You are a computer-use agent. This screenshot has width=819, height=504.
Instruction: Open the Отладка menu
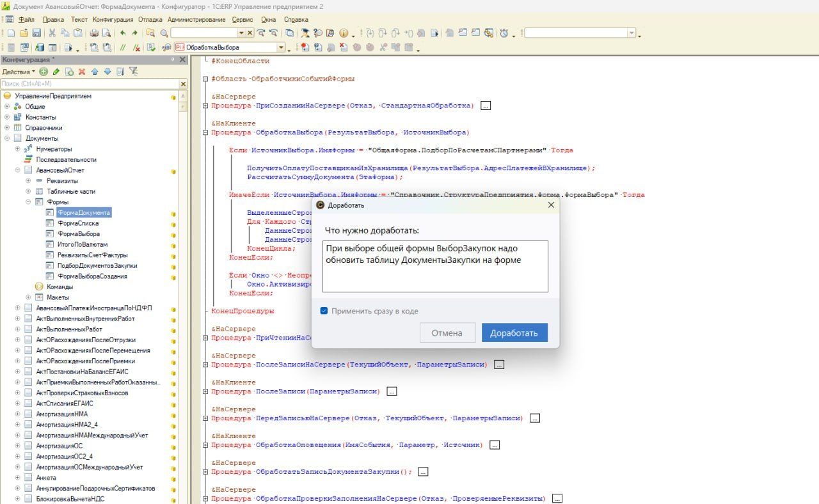pos(150,20)
